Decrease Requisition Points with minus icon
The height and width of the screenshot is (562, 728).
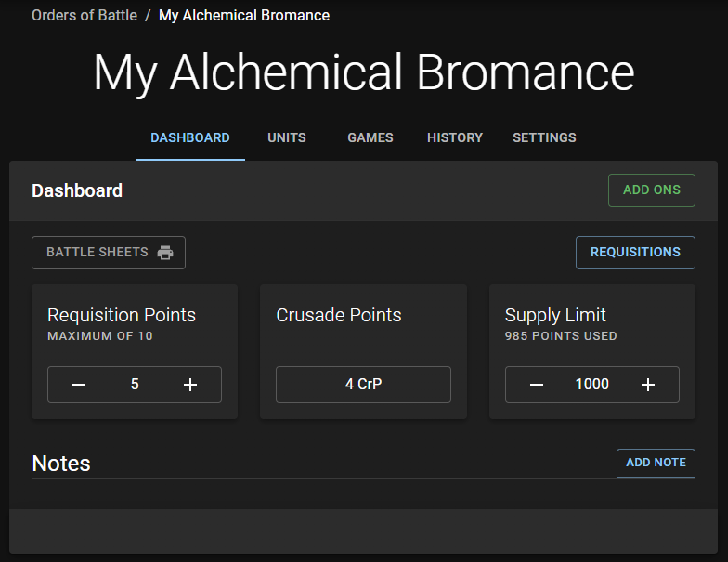pyautogui.click(x=79, y=385)
